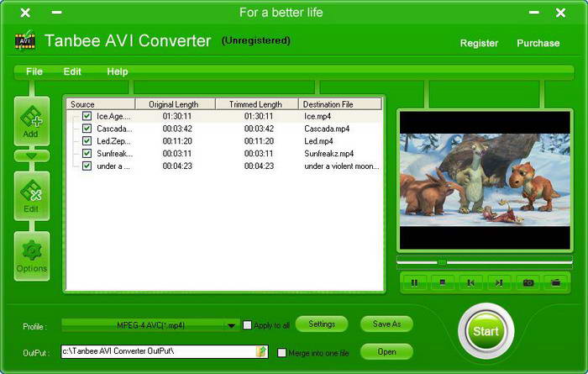Stop the video preview playback
The height and width of the screenshot is (374, 588).
click(443, 282)
